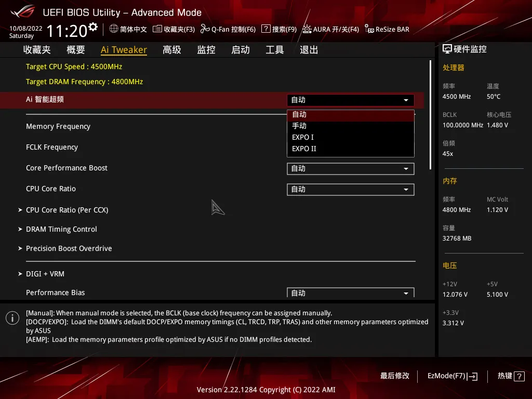
Task: Click the info icon in help panel
Action: (x=12, y=318)
